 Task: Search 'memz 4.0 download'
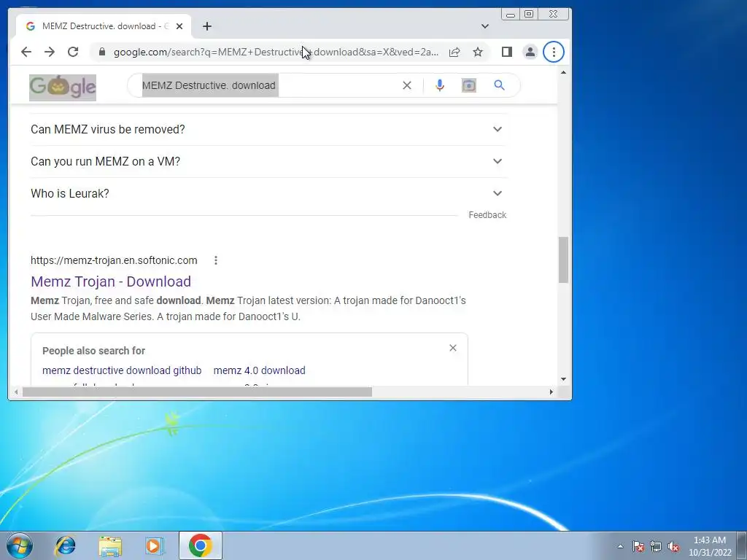click(x=259, y=370)
